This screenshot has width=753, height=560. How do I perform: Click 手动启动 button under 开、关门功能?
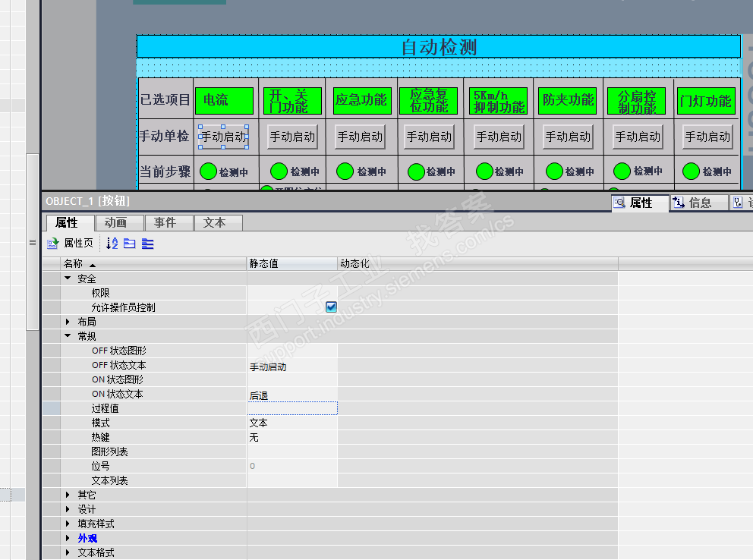[x=292, y=137]
